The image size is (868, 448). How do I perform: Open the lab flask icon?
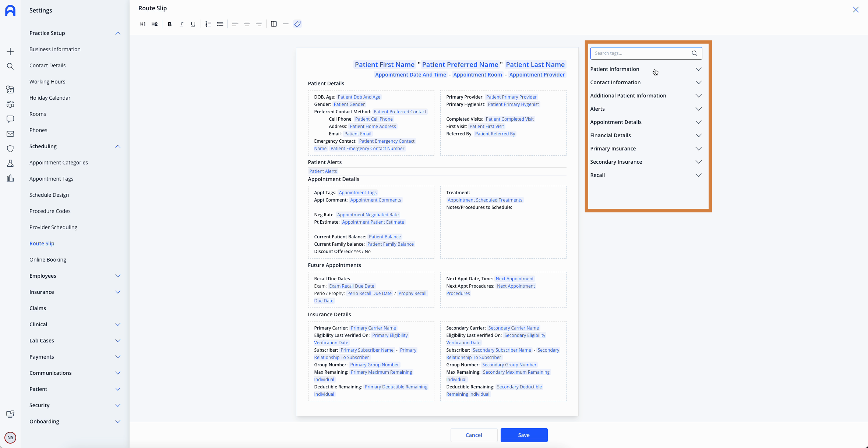[x=10, y=163]
